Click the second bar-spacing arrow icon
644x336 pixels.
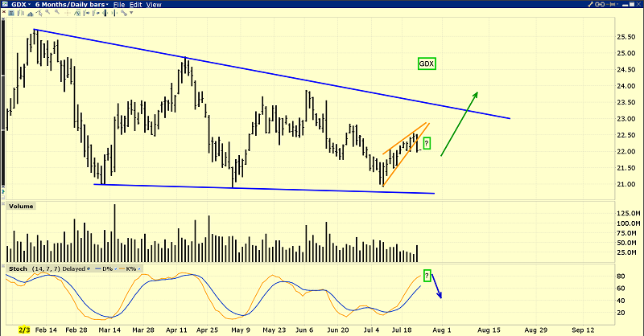[x=96, y=13]
